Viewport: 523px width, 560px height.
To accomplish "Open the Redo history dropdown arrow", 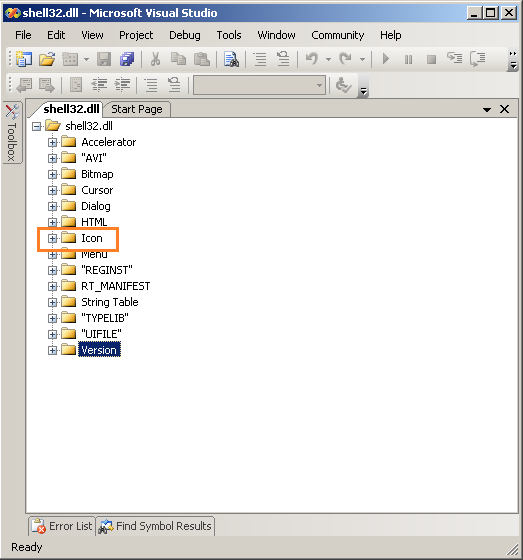I will (x=362, y=59).
